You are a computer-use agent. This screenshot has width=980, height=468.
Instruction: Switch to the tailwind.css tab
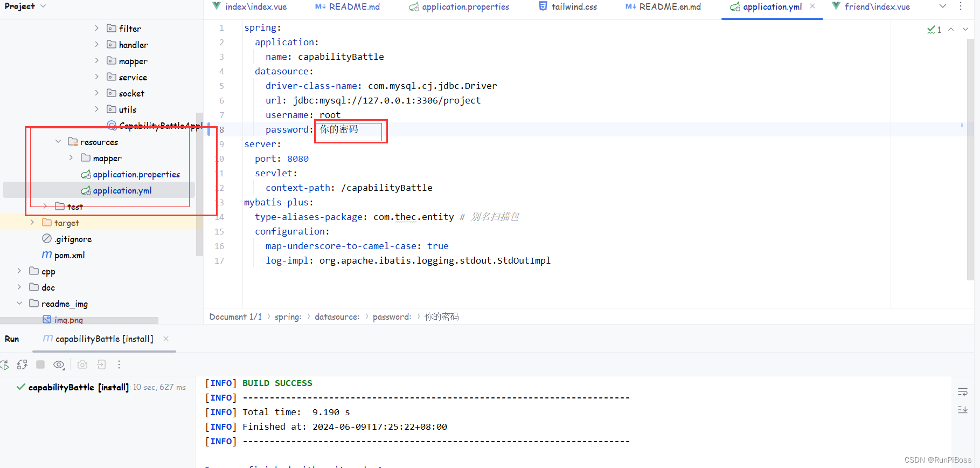[568, 6]
